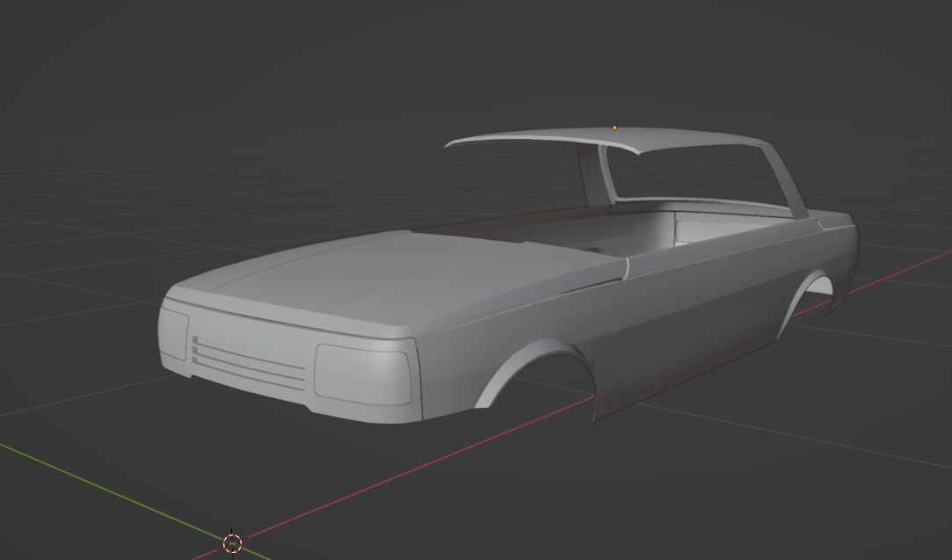Click the larger headlight beside the grille
This screenshot has width=952, height=560.
[362, 375]
